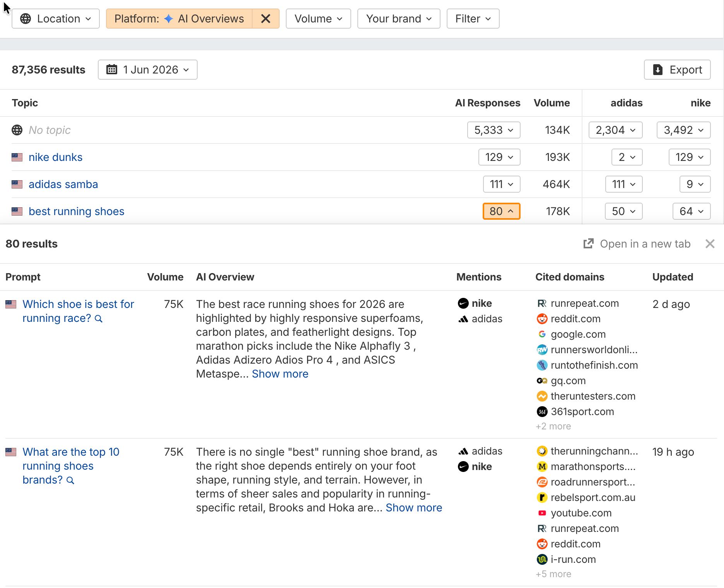Expand nike count 9 in adidas samba row
Screen dimensions: 724x588
coord(695,184)
